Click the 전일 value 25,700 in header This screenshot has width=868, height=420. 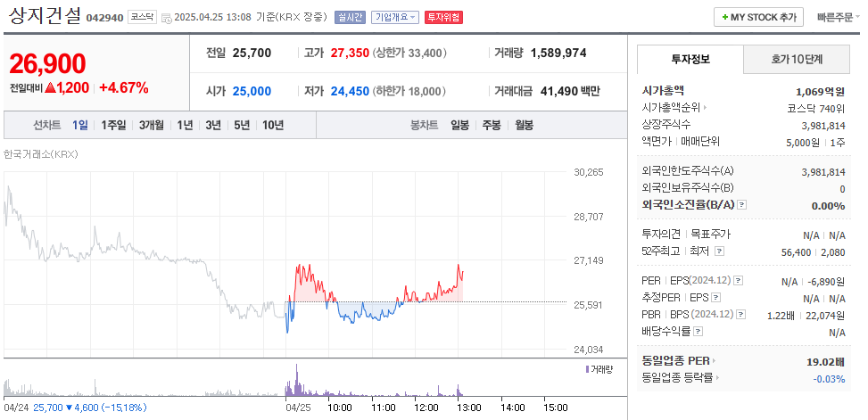coord(252,54)
